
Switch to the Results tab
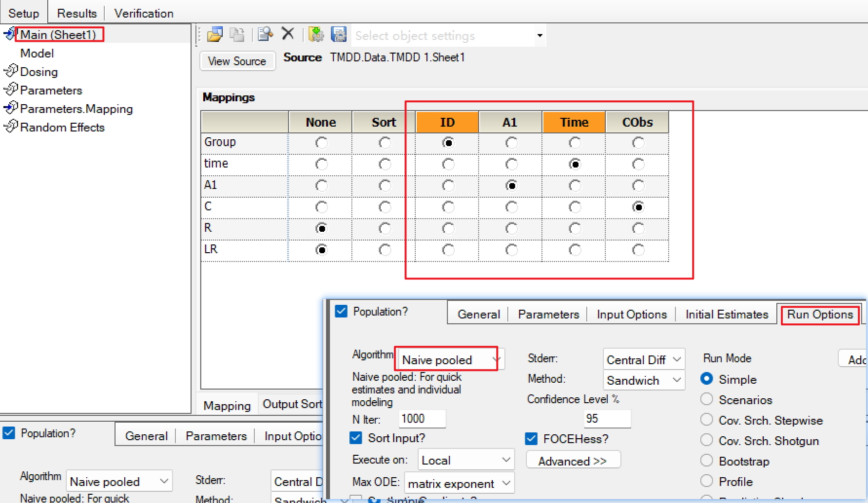coord(77,13)
